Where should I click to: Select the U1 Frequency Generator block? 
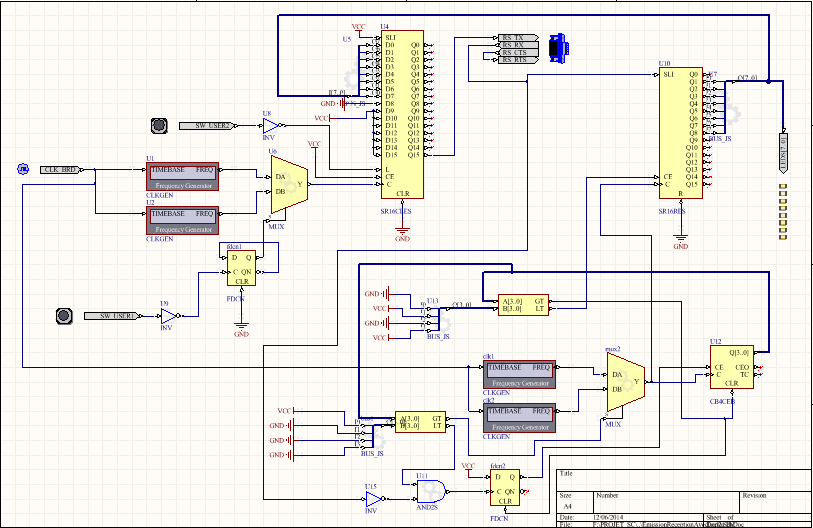[181, 177]
